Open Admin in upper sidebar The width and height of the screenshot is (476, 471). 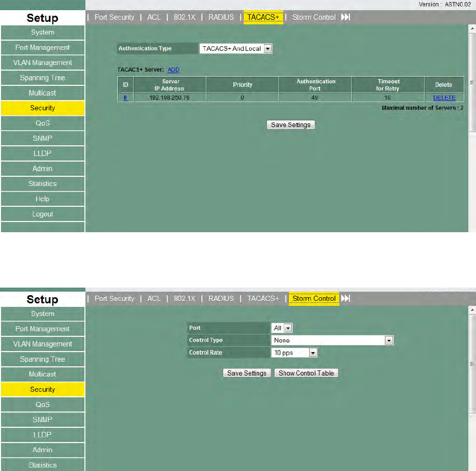tap(43, 169)
